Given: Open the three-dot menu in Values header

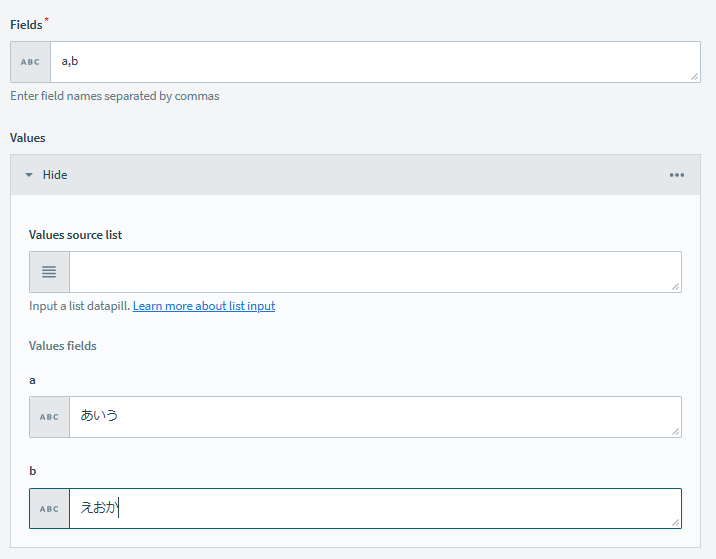Looking at the screenshot, I should 677,175.
